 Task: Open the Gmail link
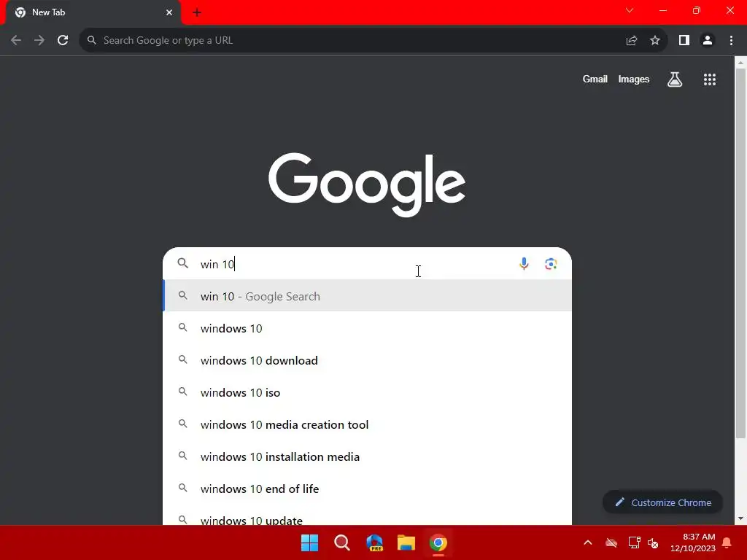[x=595, y=79]
